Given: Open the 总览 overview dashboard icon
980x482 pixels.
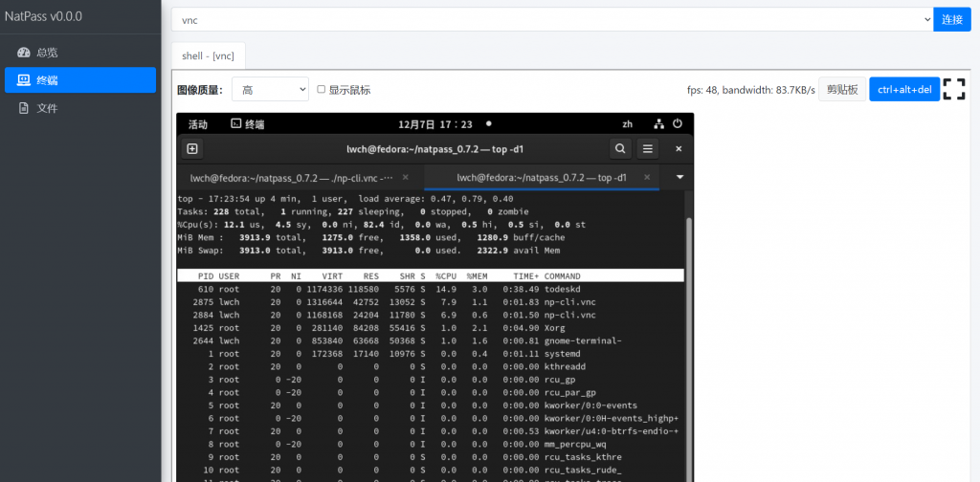Looking at the screenshot, I should 24,53.
